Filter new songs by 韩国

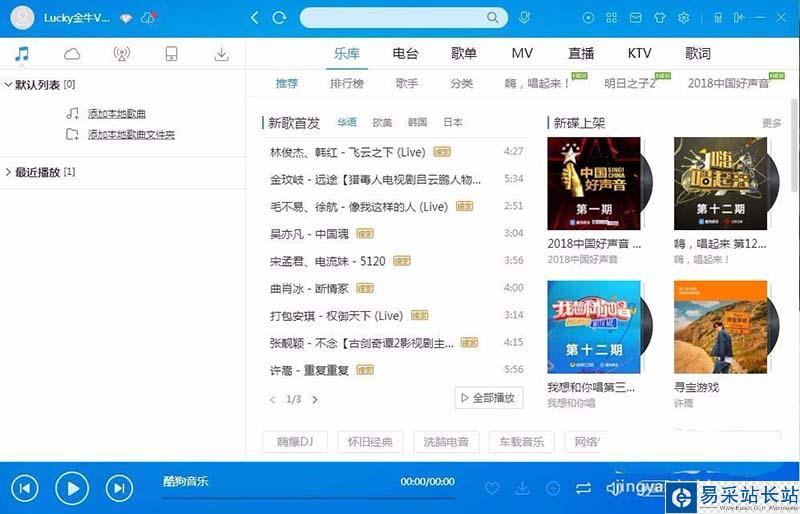417,123
